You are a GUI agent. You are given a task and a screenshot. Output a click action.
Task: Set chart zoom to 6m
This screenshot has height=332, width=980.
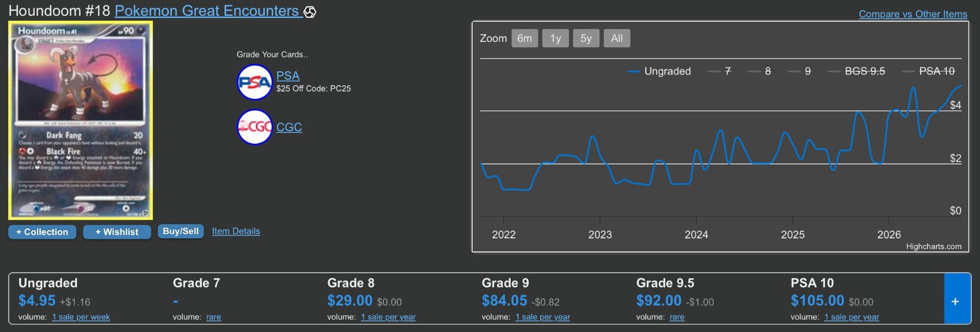[524, 38]
